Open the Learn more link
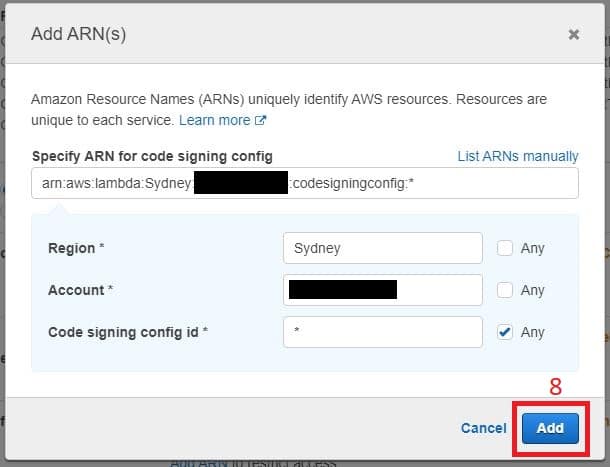The image size is (610, 467). pyautogui.click(x=214, y=120)
